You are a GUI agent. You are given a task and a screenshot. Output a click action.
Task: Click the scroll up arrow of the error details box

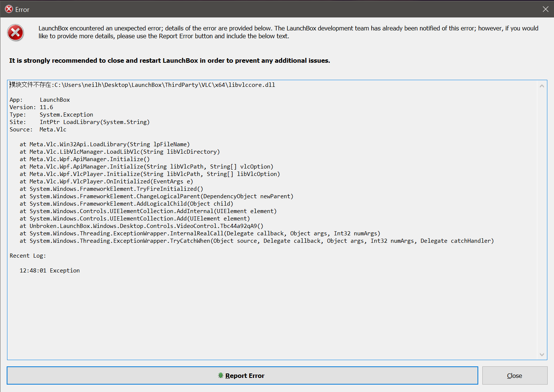(x=542, y=86)
